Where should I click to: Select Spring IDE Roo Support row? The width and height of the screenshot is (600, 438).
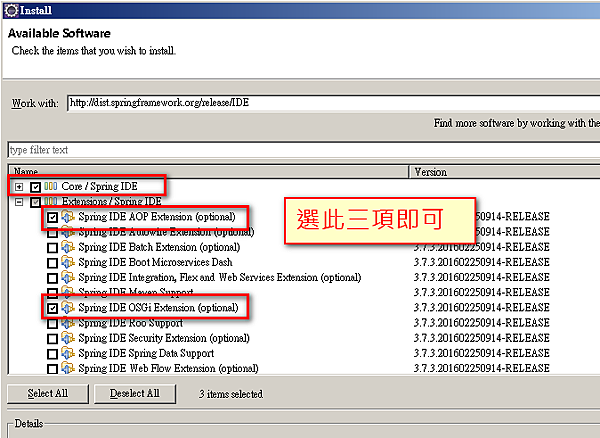click(130, 323)
